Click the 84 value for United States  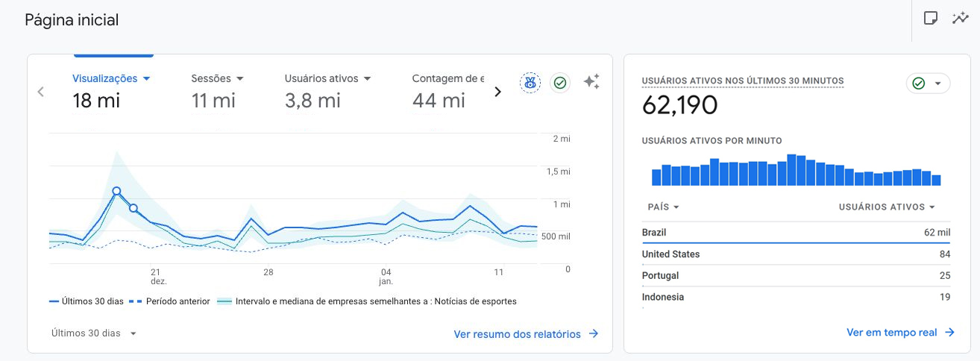tap(945, 254)
